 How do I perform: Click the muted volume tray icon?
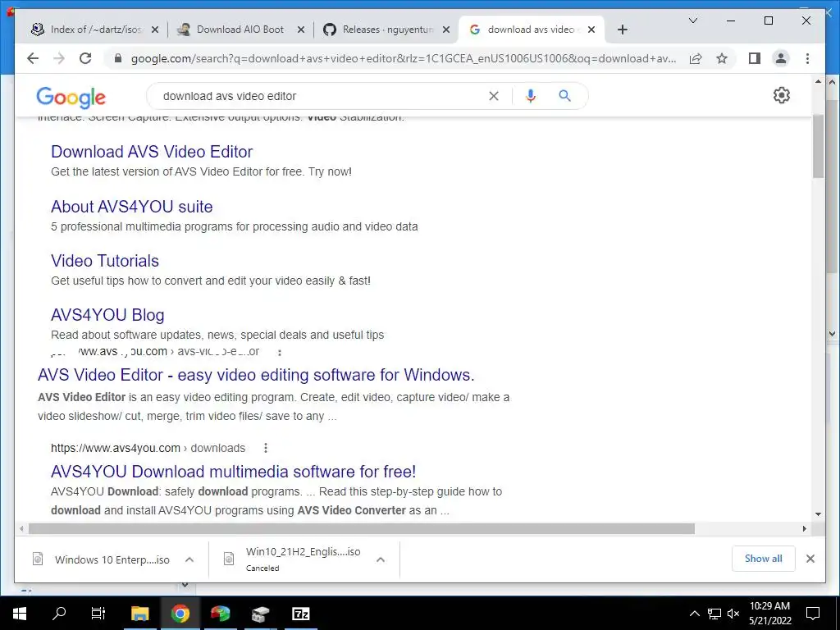point(733,614)
